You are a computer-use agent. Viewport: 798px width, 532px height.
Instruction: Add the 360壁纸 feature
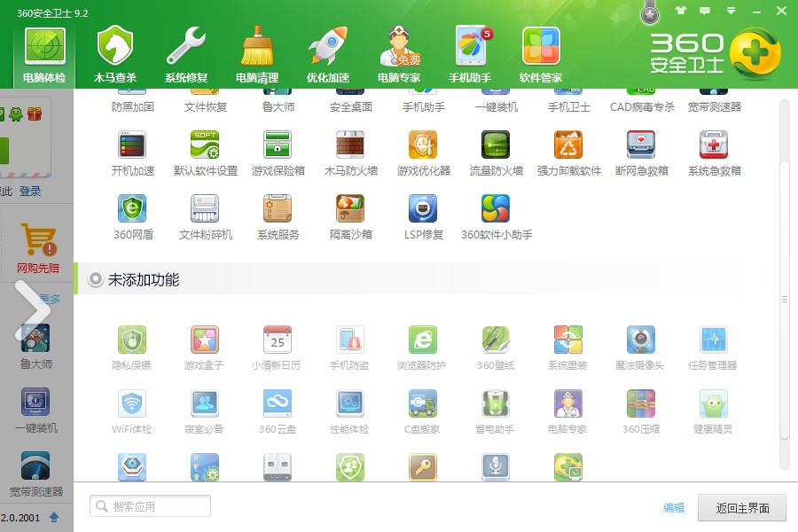(x=496, y=348)
